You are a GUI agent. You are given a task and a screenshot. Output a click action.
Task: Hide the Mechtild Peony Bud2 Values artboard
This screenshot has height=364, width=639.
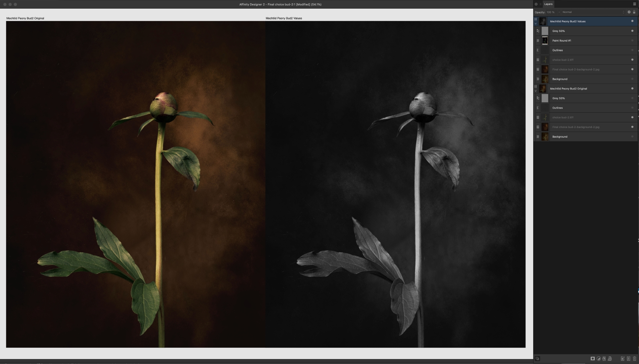click(x=632, y=21)
